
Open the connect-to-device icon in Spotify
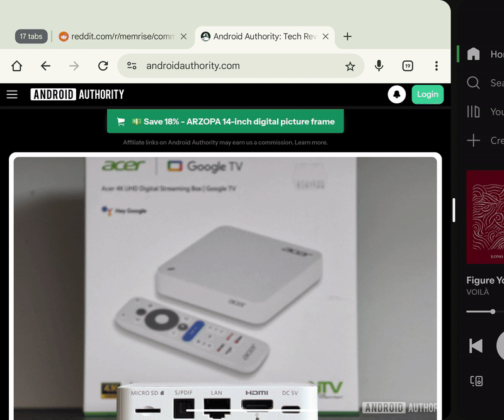(476, 380)
